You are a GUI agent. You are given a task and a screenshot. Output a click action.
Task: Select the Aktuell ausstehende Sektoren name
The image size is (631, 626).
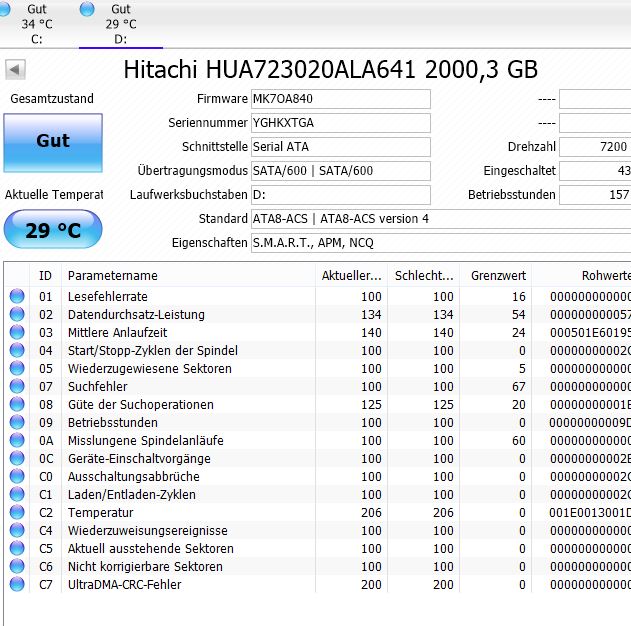click(151, 549)
